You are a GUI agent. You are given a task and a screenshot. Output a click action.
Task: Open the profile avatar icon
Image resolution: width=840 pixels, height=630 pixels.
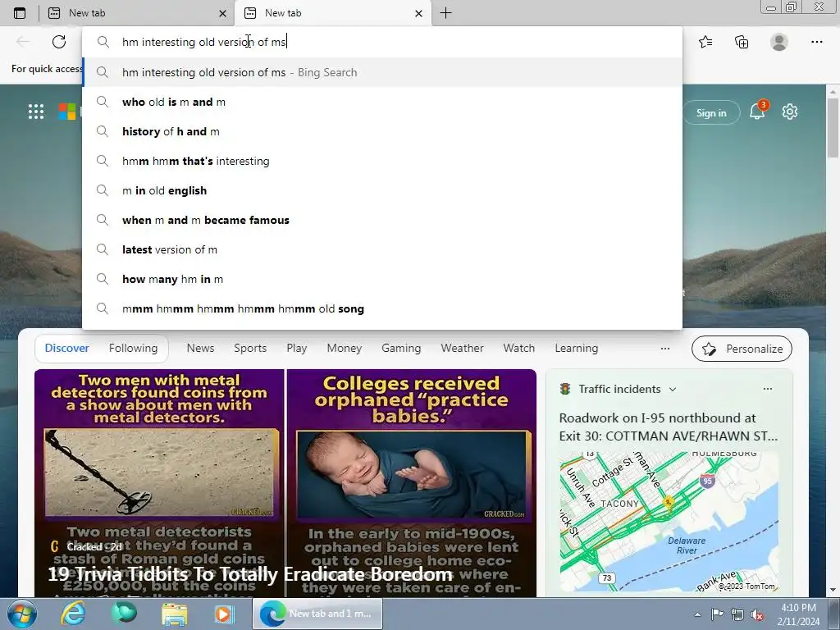[779, 42]
